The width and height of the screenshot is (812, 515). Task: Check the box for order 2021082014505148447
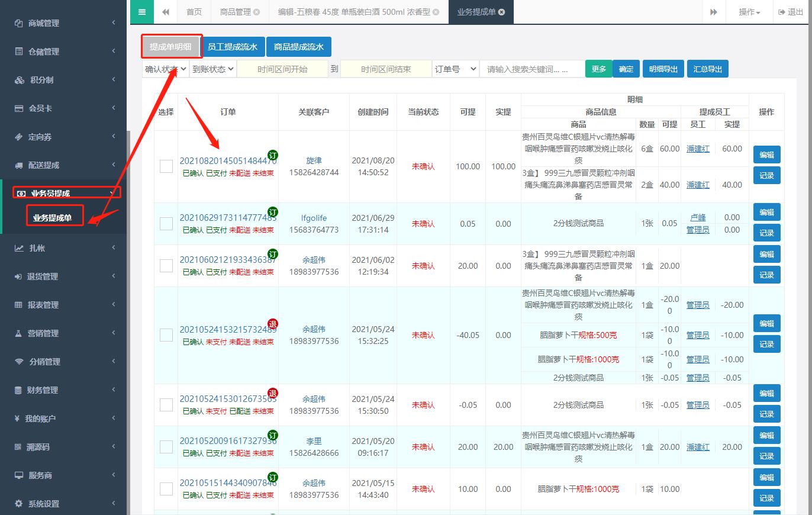(x=166, y=166)
